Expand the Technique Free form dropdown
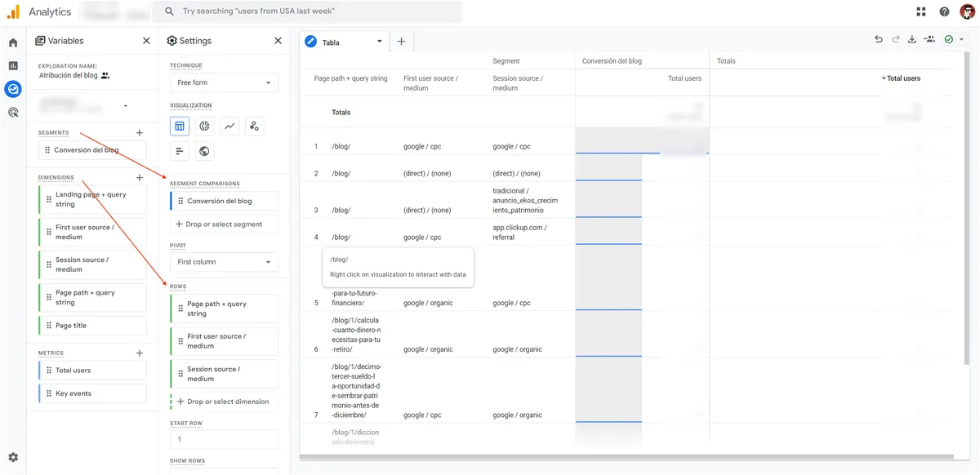 tap(224, 82)
